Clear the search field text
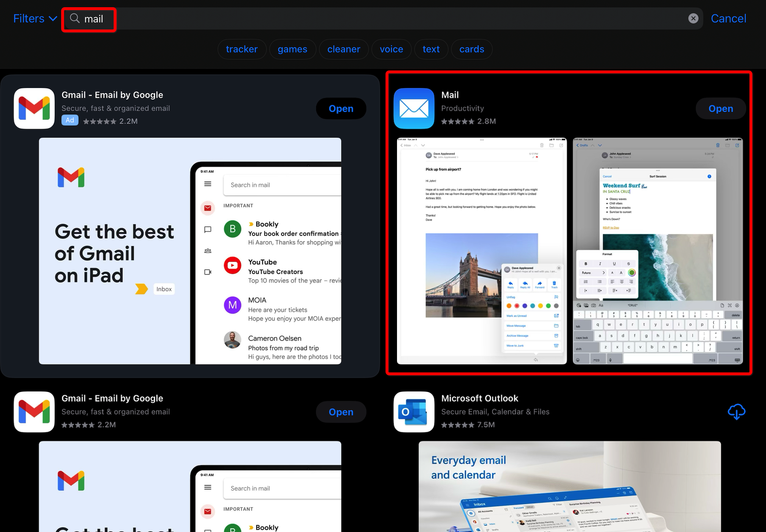 pyautogui.click(x=693, y=18)
